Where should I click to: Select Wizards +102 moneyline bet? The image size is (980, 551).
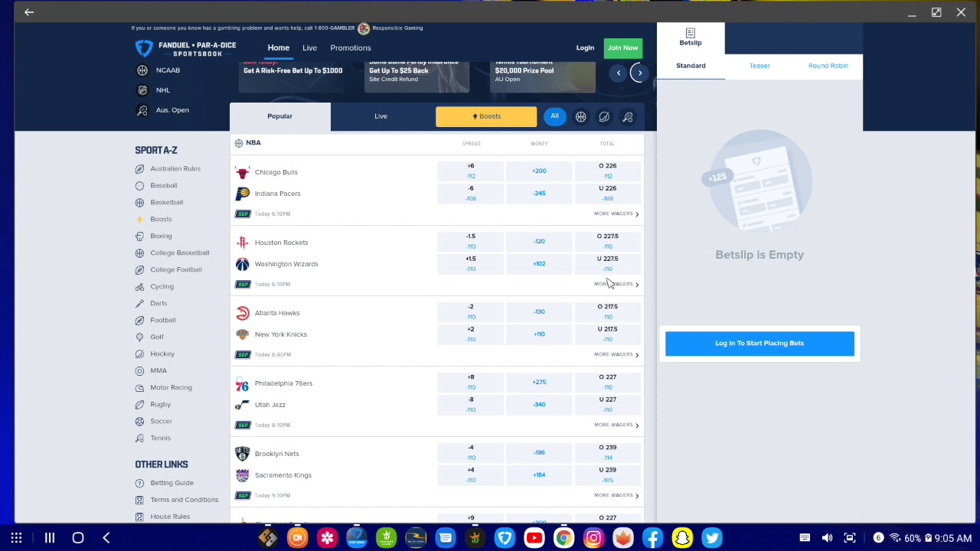[539, 264]
